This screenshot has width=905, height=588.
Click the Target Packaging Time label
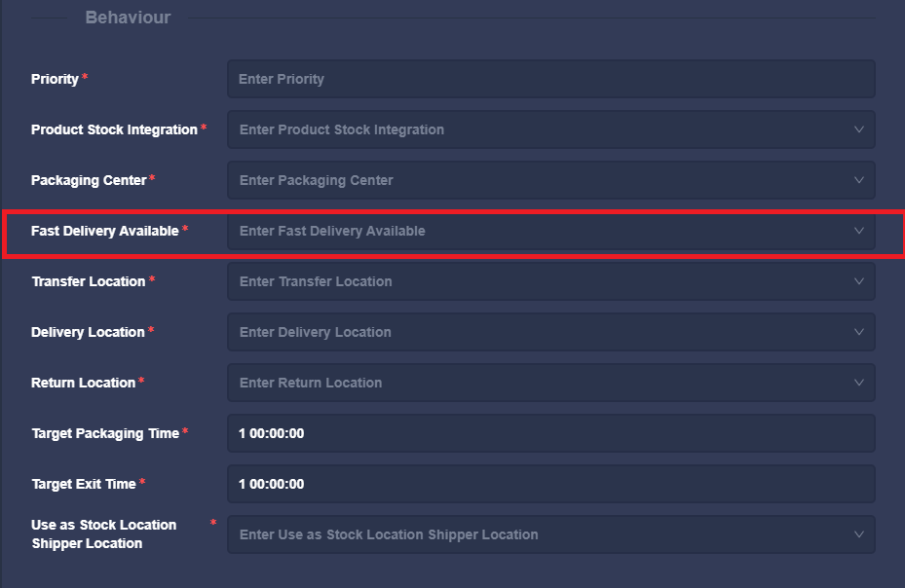point(105,433)
